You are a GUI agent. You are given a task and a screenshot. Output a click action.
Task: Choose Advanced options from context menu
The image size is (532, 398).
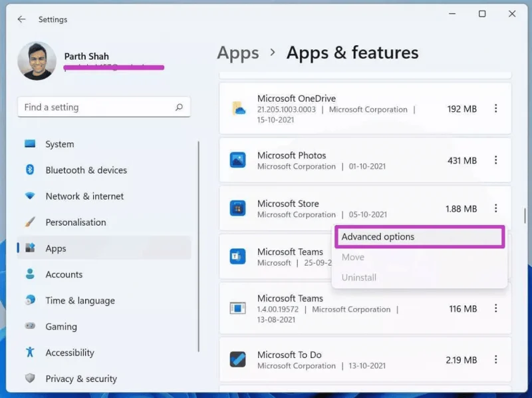pos(420,237)
